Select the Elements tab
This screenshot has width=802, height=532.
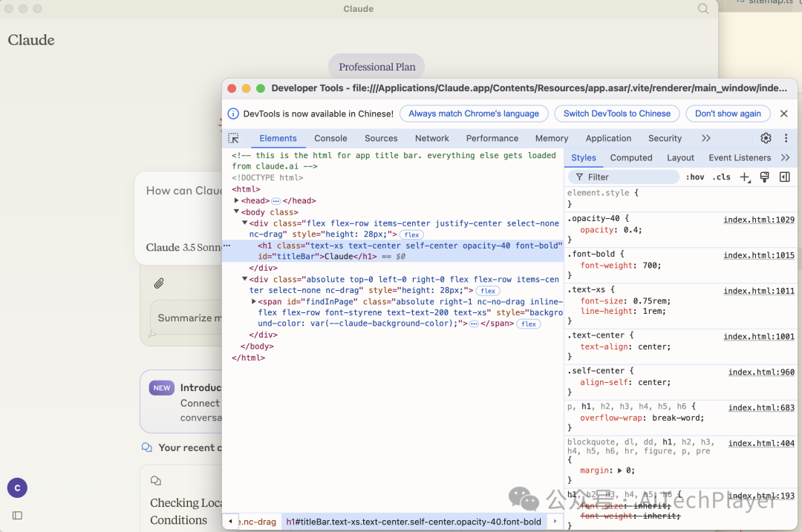[278, 138]
